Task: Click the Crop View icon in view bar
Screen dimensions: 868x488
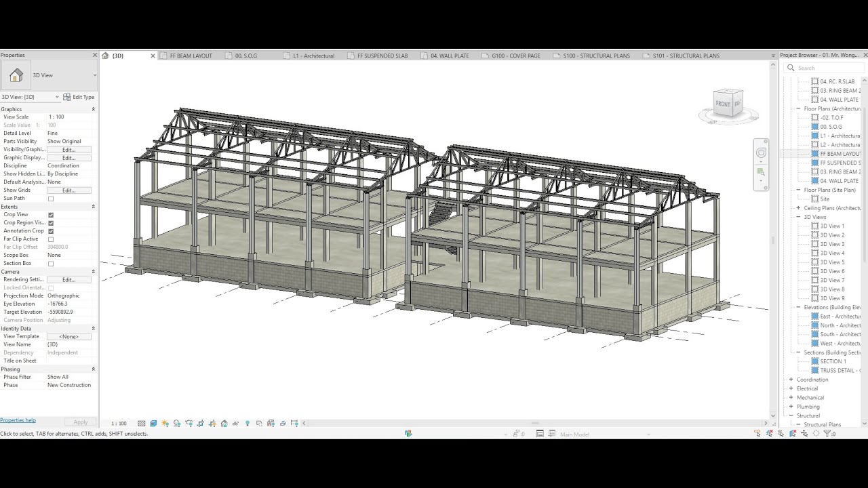Action: pos(200,424)
